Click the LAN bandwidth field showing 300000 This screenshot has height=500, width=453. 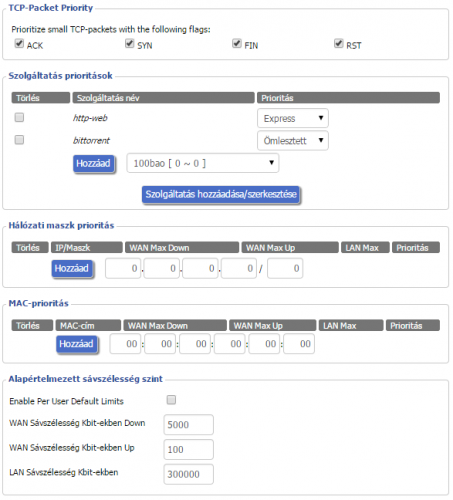point(189,474)
